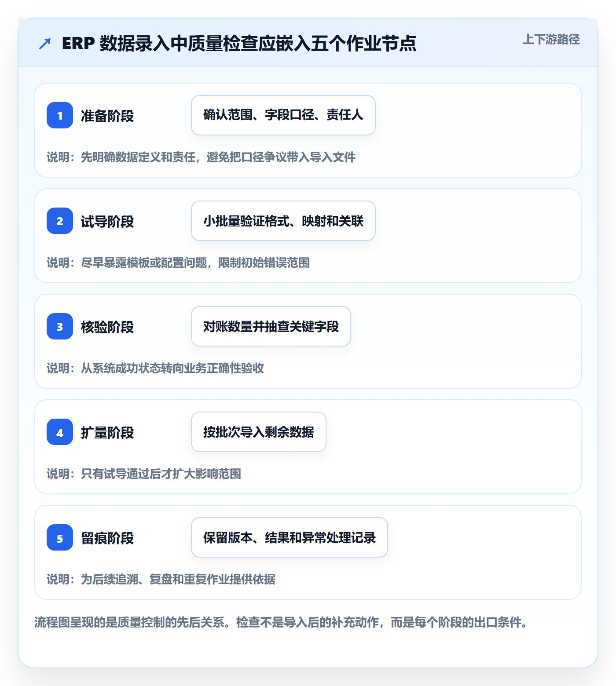This screenshot has height=686, width=616.
Task: Click the note 从系统成功状态转向业务正确性验收
Action: pos(155,368)
